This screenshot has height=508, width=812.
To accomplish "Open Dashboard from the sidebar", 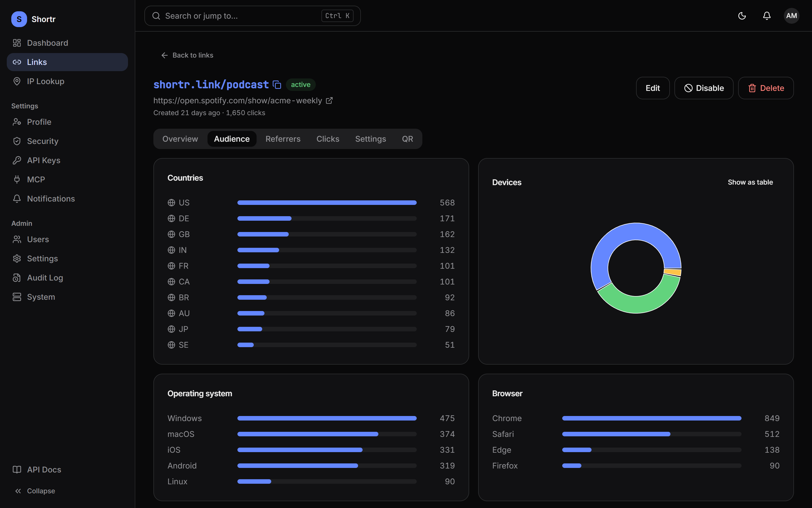I will (x=67, y=43).
